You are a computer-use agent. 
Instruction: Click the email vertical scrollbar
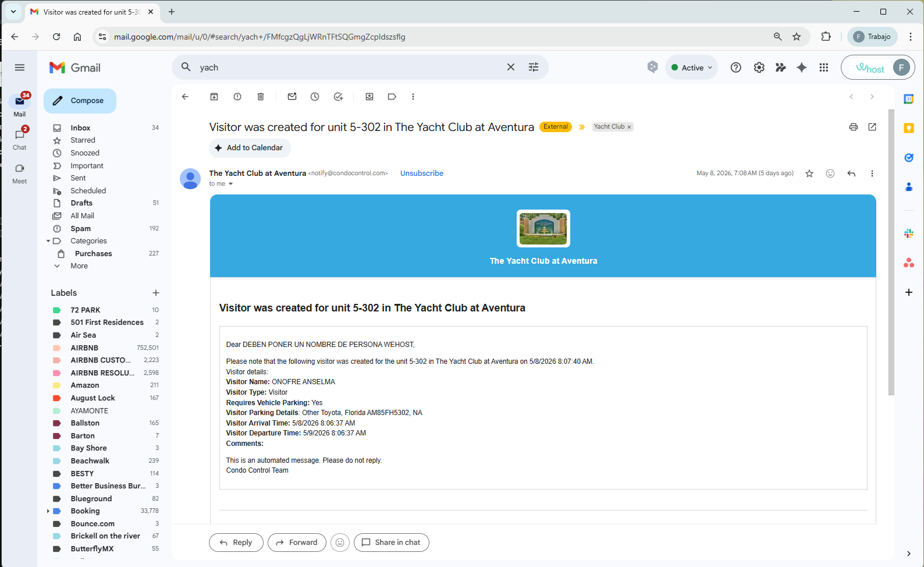pos(891,252)
